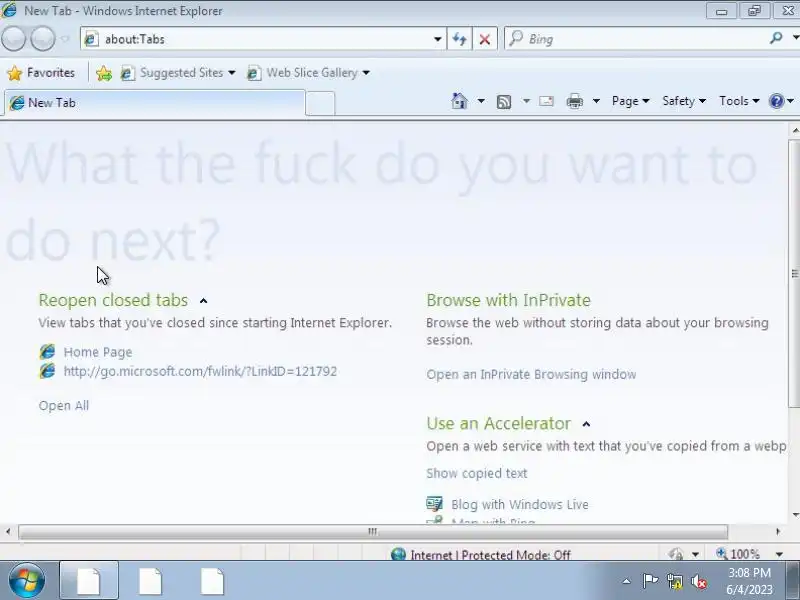Open the zoom level dropdown arrow
This screenshot has height=600, width=800.
[779, 554]
